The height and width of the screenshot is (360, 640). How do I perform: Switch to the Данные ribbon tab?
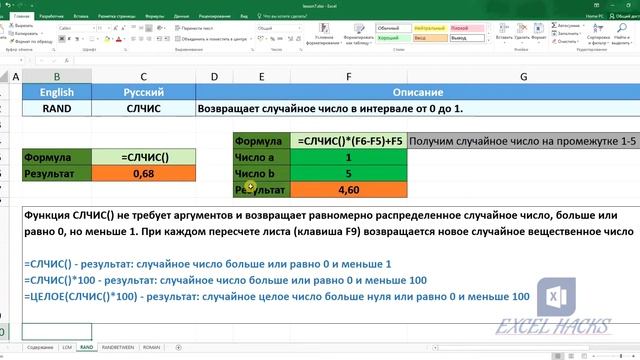pyautogui.click(x=181, y=16)
